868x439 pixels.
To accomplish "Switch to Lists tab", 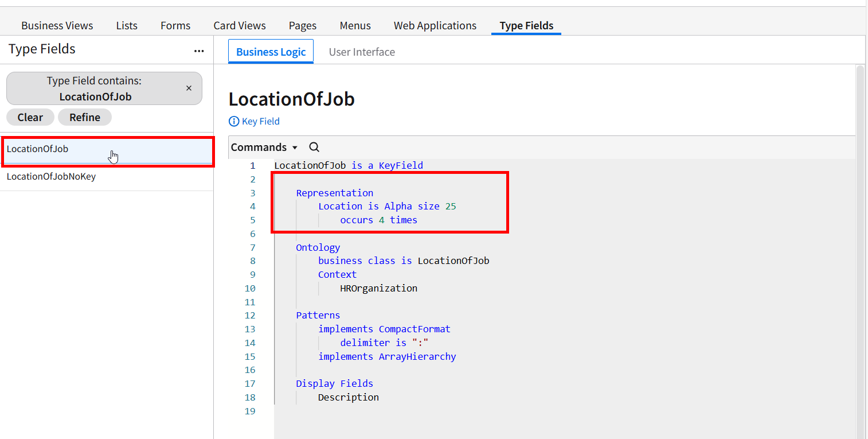I will pyautogui.click(x=127, y=26).
